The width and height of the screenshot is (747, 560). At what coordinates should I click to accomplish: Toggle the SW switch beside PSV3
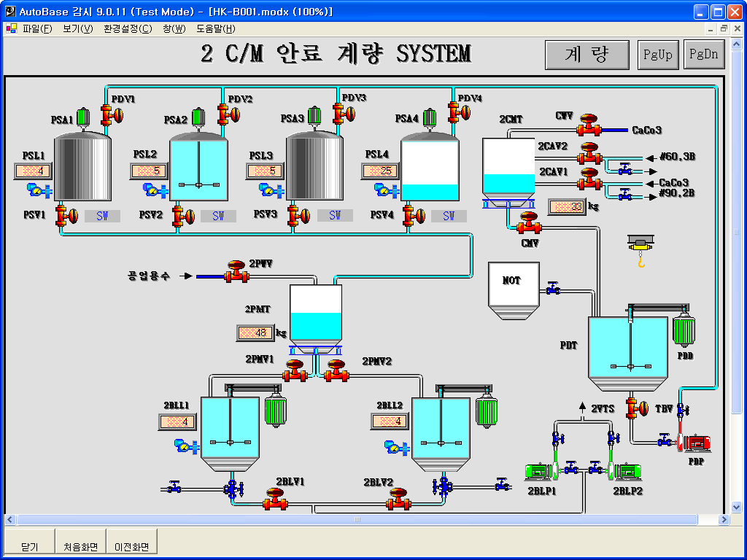[335, 216]
